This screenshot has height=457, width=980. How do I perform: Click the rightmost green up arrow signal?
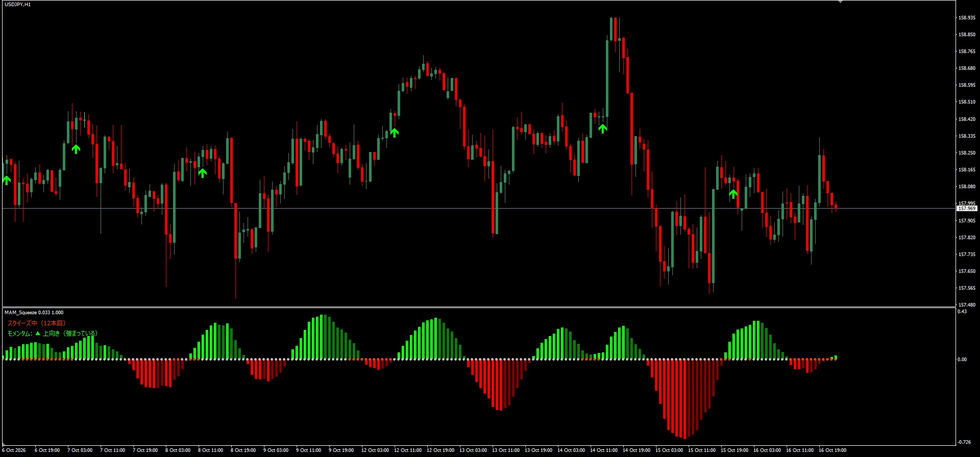pos(733,194)
